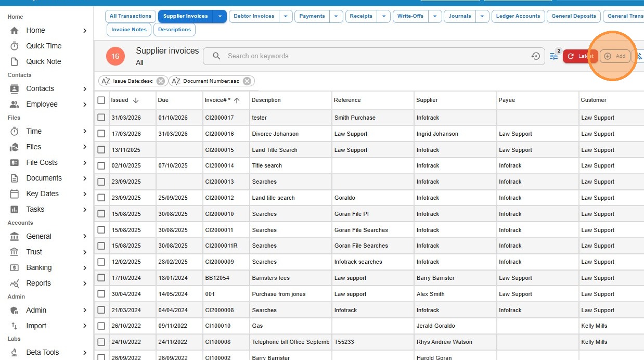Click the search history clock icon

535,56
